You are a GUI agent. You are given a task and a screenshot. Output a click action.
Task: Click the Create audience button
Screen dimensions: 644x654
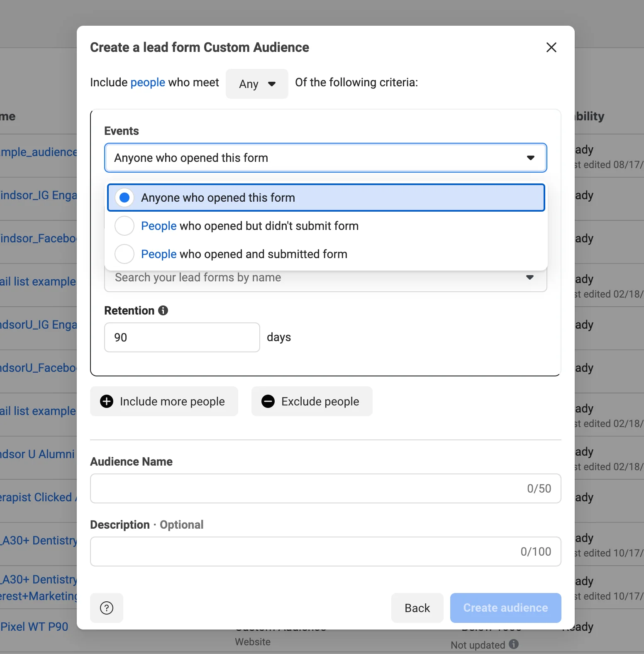[x=505, y=608]
